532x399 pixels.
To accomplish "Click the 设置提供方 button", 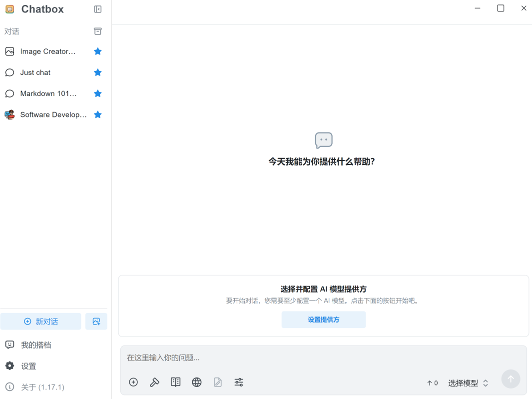I will [324, 319].
